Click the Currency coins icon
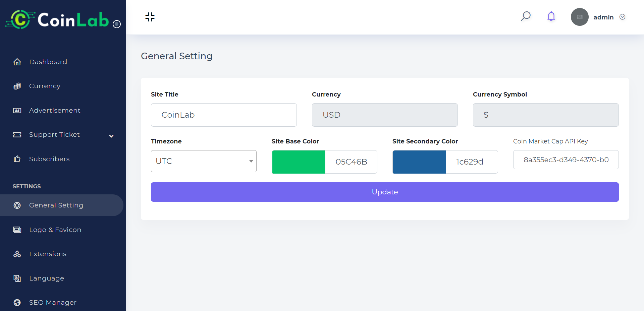 click(17, 86)
